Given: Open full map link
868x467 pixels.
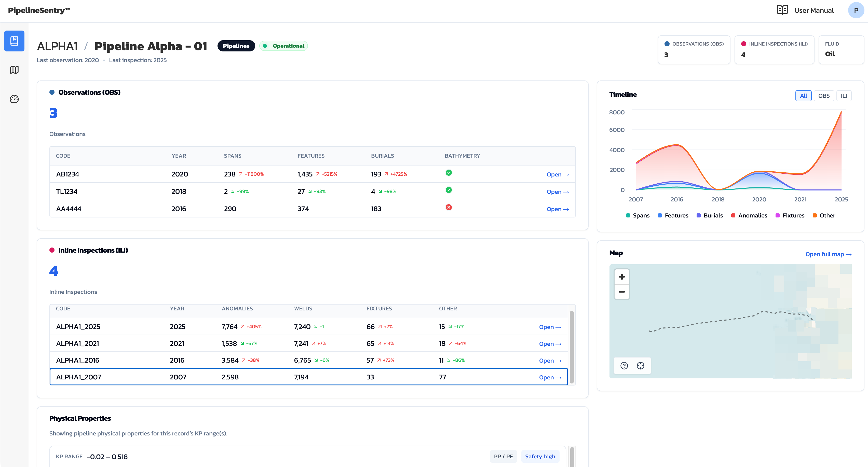Looking at the screenshot, I should click(828, 254).
